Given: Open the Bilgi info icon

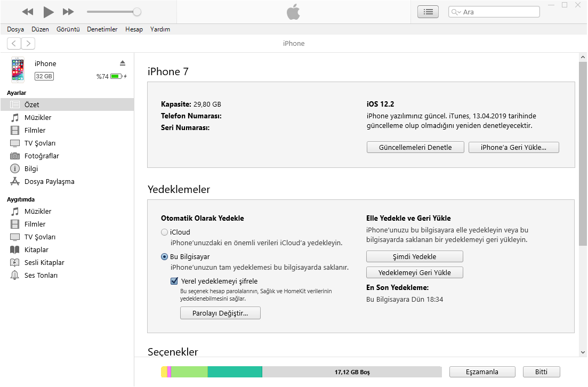Looking at the screenshot, I should [14, 169].
